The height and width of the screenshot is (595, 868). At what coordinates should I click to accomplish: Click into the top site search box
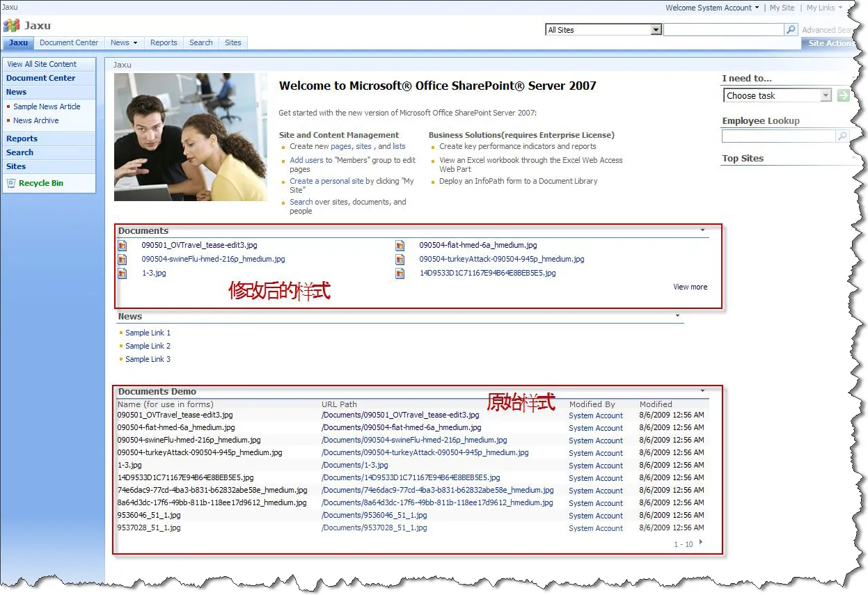(x=723, y=30)
